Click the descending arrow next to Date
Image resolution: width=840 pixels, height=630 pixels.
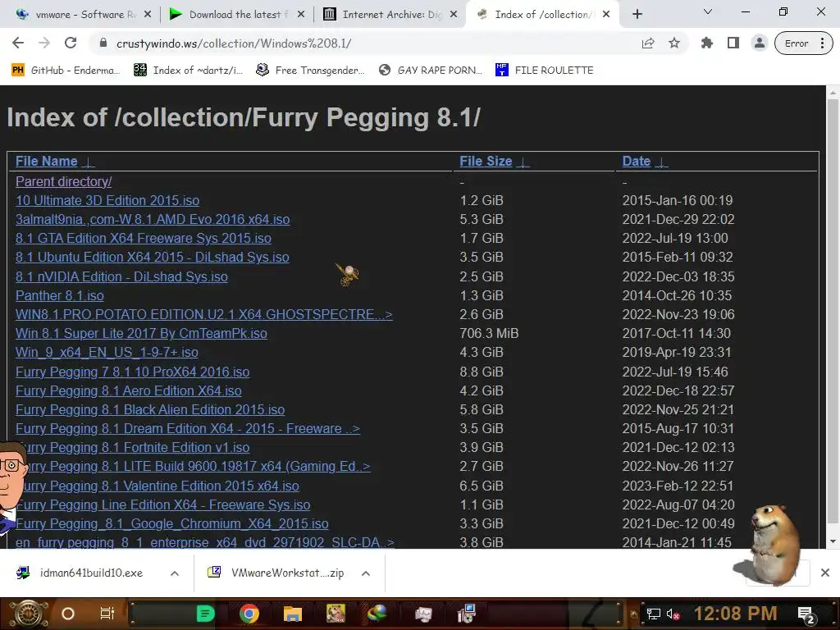(x=662, y=162)
